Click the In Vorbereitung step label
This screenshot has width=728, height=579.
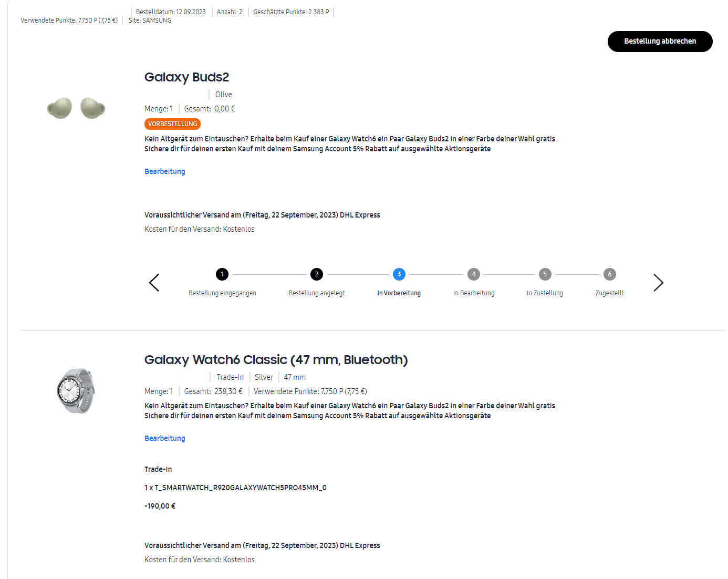click(399, 293)
